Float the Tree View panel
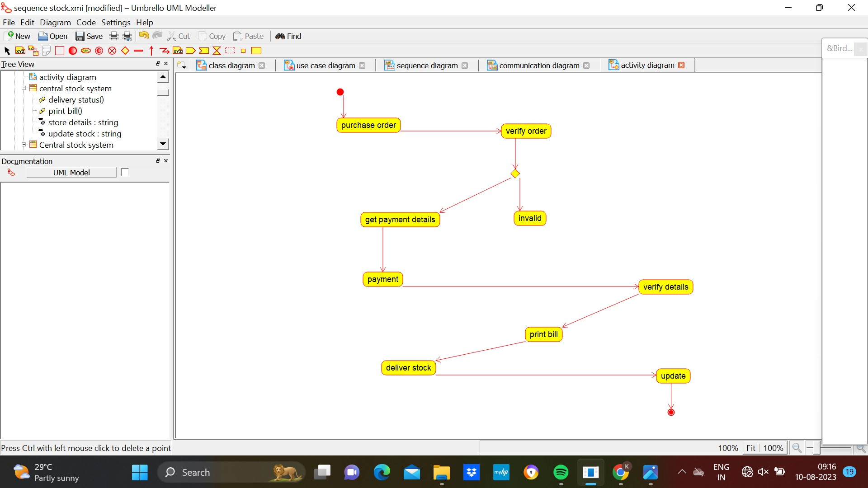 click(x=158, y=64)
